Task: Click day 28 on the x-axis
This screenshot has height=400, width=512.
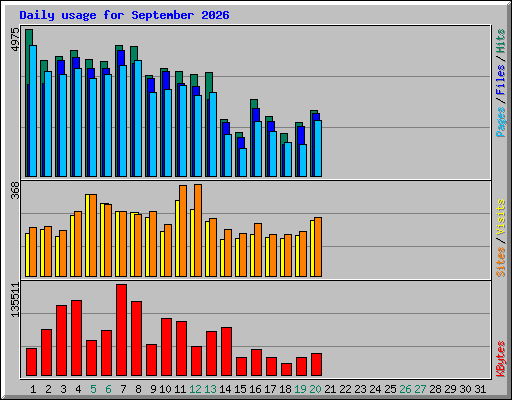Action: pyautogui.click(x=435, y=389)
